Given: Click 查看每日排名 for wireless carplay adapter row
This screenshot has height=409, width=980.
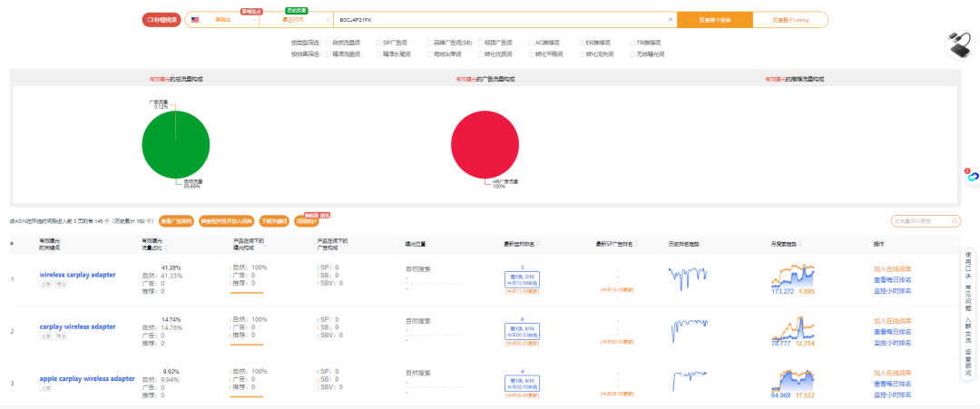Looking at the screenshot, I should click(893, 279).
